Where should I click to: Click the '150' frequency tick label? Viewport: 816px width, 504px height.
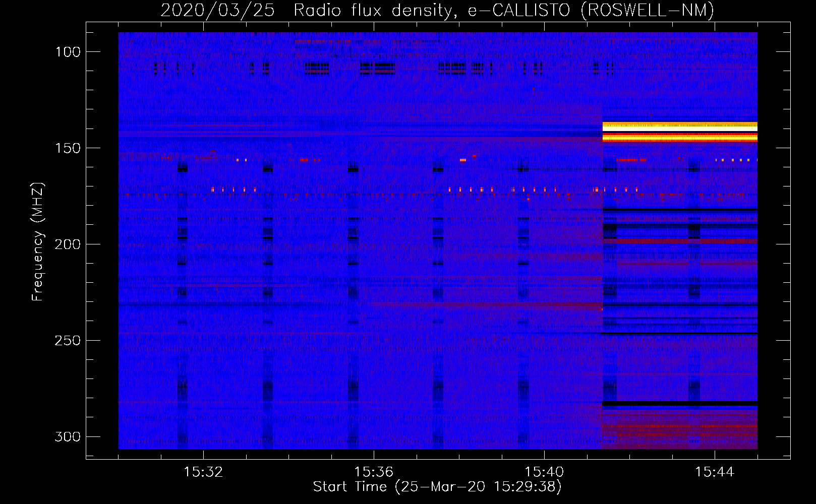[68, 148]
